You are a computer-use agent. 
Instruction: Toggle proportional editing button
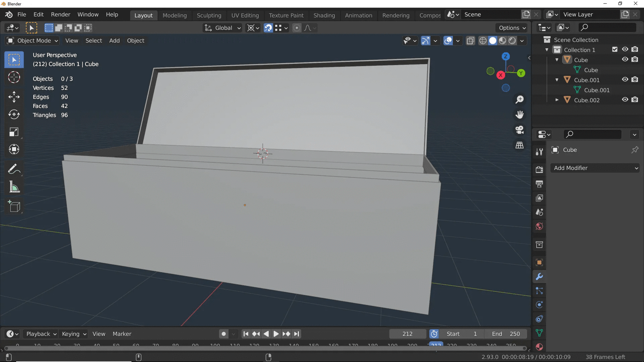(297, 28)
